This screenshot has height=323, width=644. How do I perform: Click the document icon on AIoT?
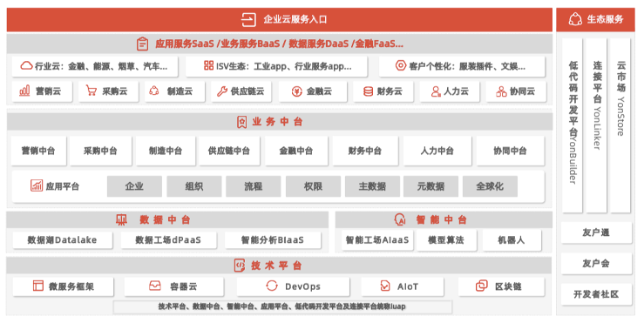[385, 286]
